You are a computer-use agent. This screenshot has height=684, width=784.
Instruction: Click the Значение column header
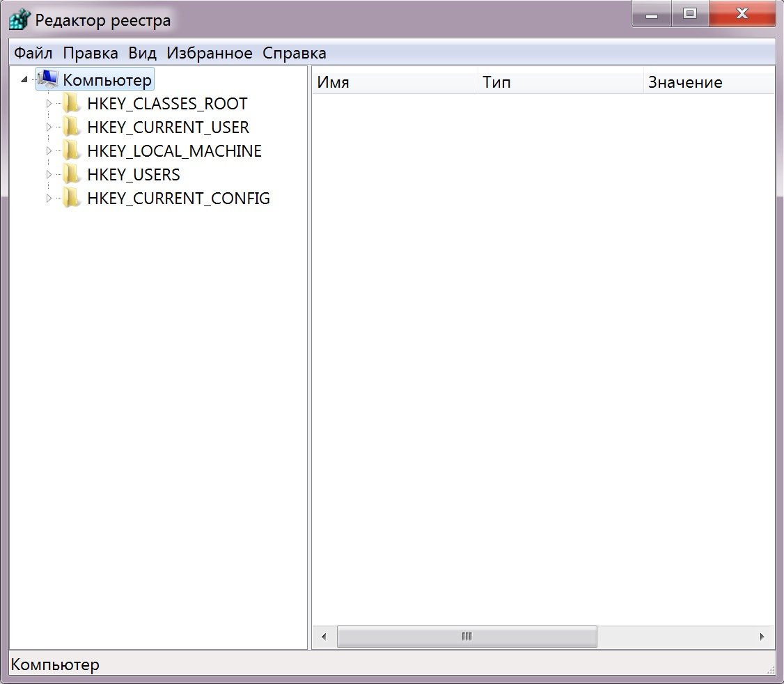(x=709, y=82)
